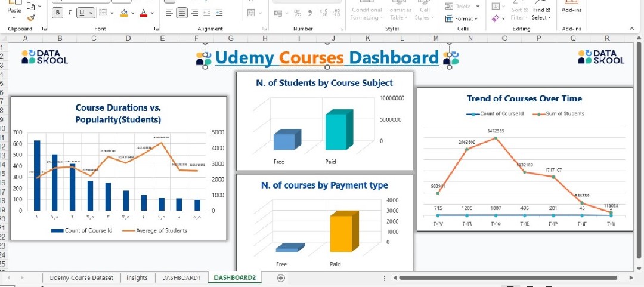644x287 pixels.
Task: Apply yellow fill color bucket
Action: [124, 13]
